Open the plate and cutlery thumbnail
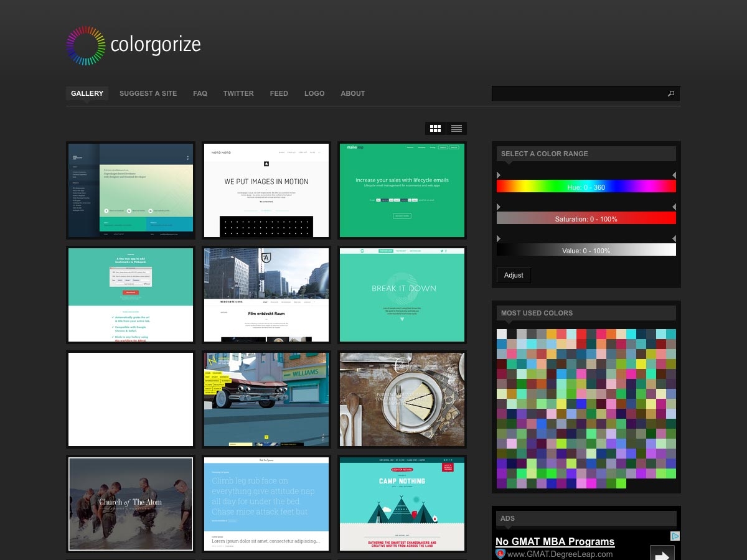Screen dimensions: 747x560 pyautogui.click(x=402, y=399)
